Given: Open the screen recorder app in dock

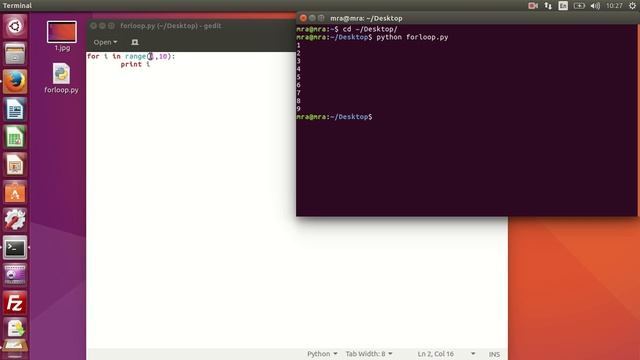Looking at the screenshot, I should tap(15, 275).
